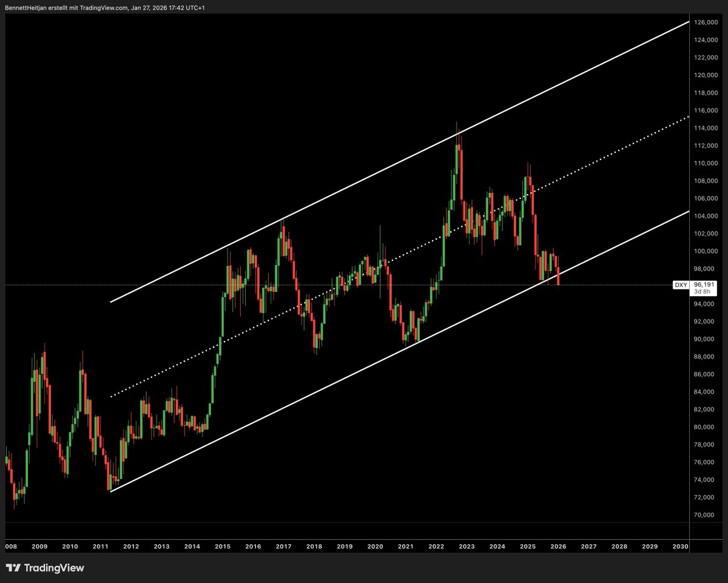
Task: Click the 2029 year on time axis
Action: point(650,547)
